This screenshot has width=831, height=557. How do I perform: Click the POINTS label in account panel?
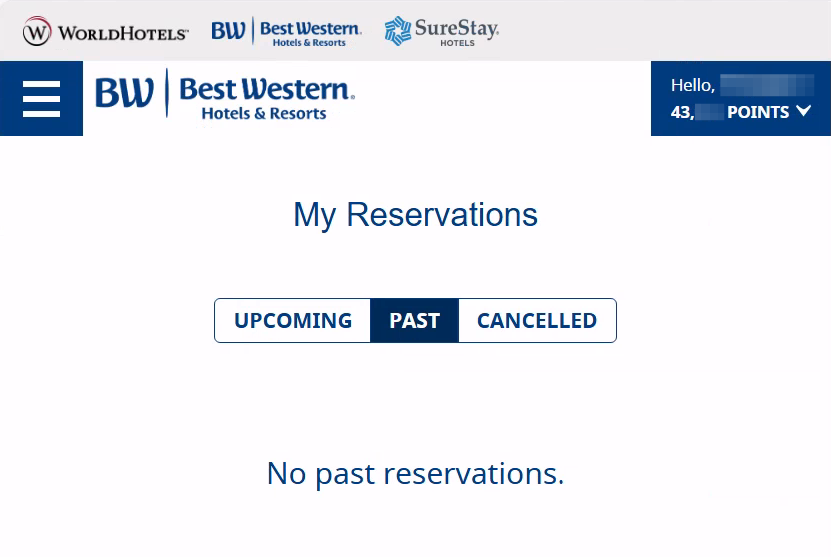tap(758, 112)
